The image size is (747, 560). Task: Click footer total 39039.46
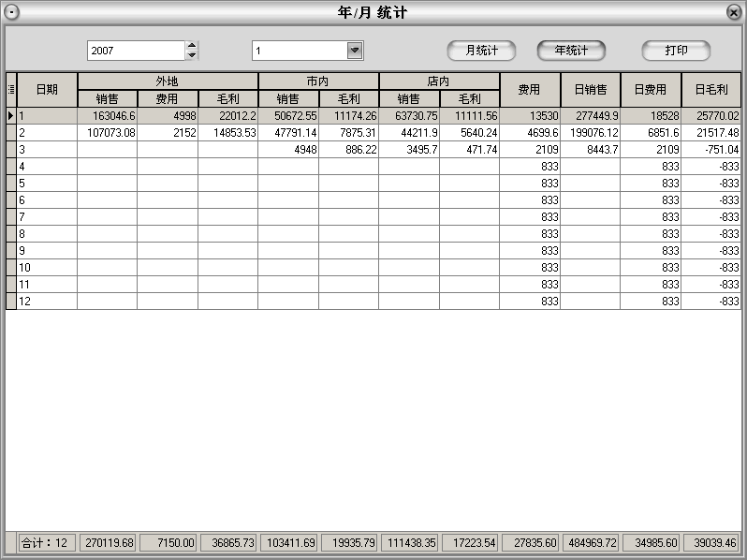point(712,543)
